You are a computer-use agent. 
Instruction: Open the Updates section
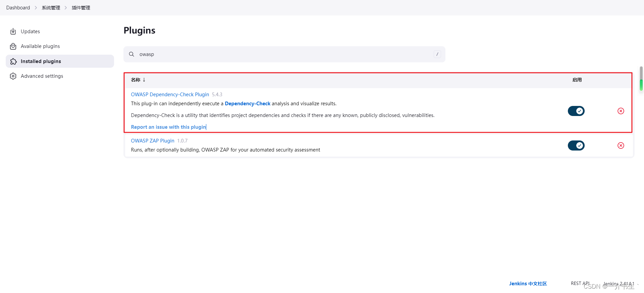click(60, 32)
